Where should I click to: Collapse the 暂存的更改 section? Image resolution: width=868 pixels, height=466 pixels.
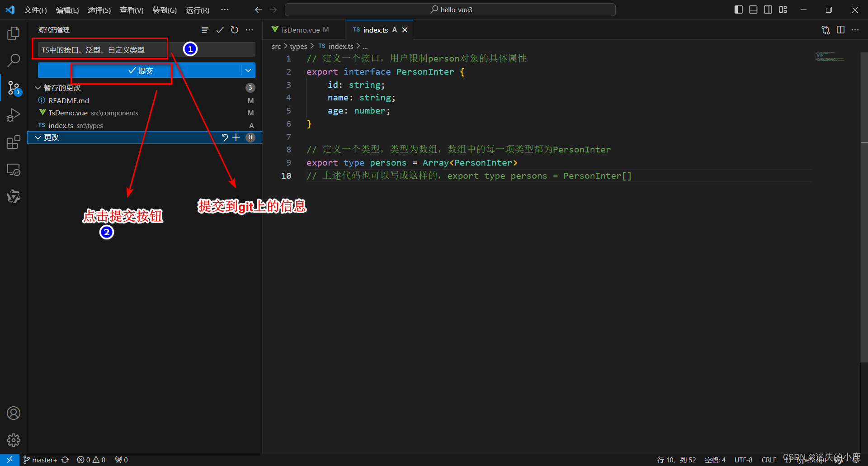[x=38, y=88]
